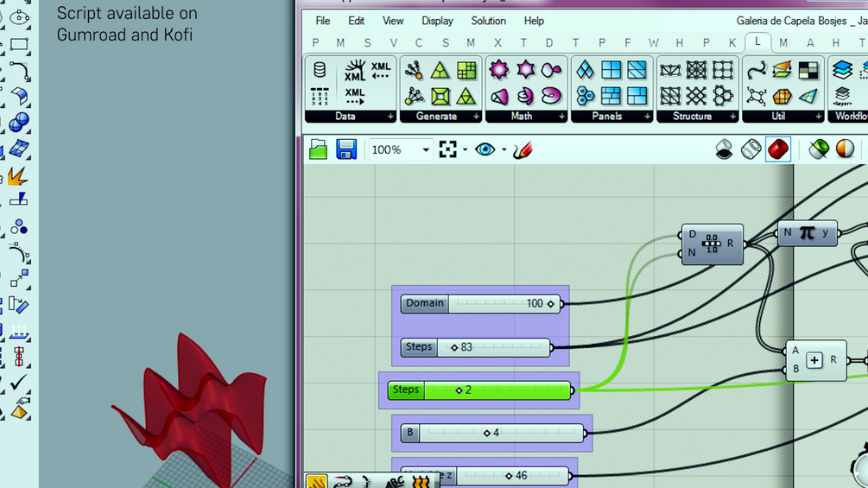Open dropdown arrow beside zoom extents icon
This screenshot has width=868, height=488.
point(465,150)
